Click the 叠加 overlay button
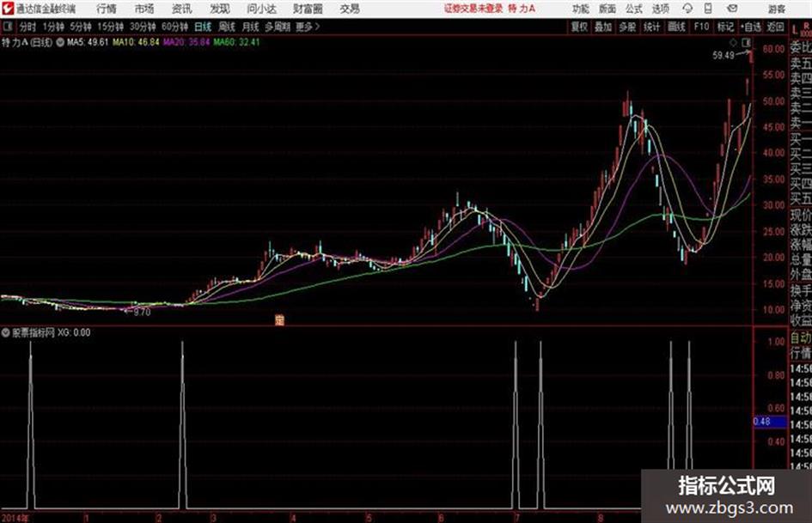This screenshot has width=812, height=523. pos(603,27)
